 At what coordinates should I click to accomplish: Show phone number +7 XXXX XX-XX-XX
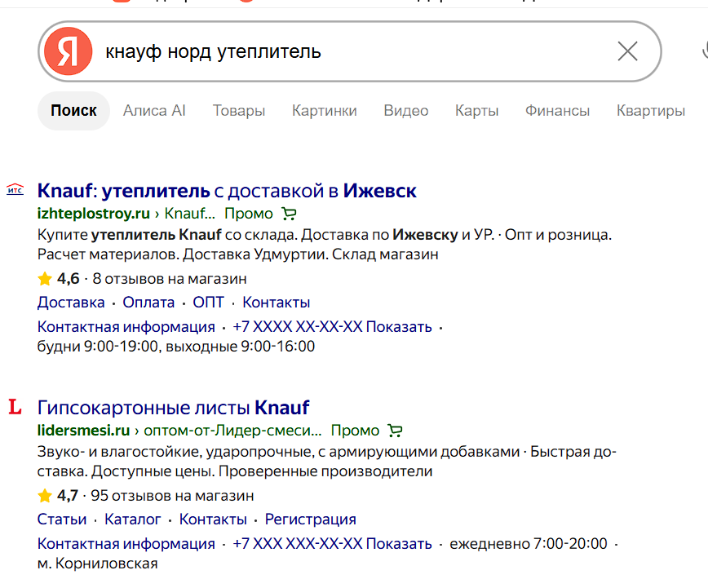pyautogui.click(x=332, y=326)
